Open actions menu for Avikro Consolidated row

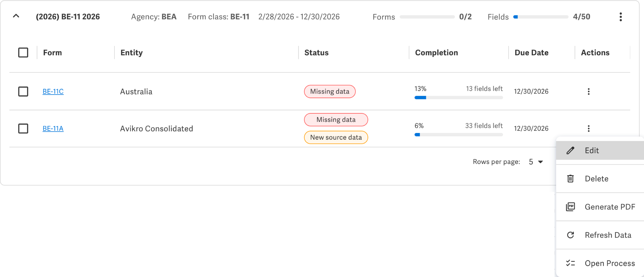point(588,128)
